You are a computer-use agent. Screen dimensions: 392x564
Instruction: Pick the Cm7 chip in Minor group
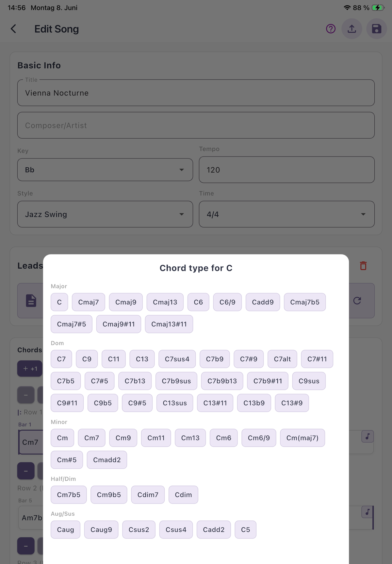coord(92,438)
